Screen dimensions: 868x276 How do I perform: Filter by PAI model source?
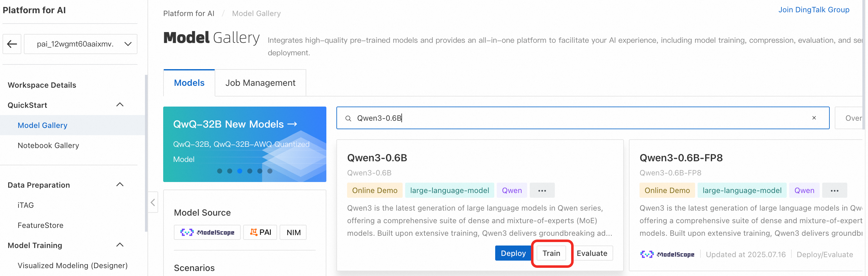[x=260, y=233]
